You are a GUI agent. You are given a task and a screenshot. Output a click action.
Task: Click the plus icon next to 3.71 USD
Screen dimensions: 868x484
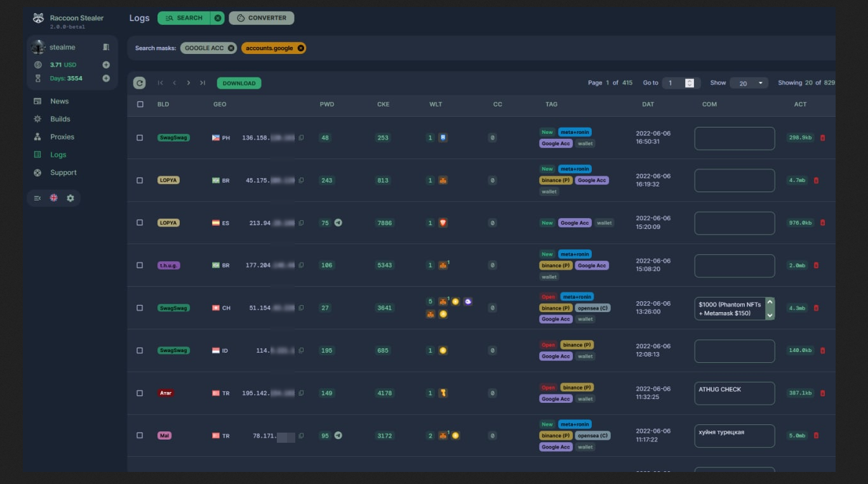[106, 65]
